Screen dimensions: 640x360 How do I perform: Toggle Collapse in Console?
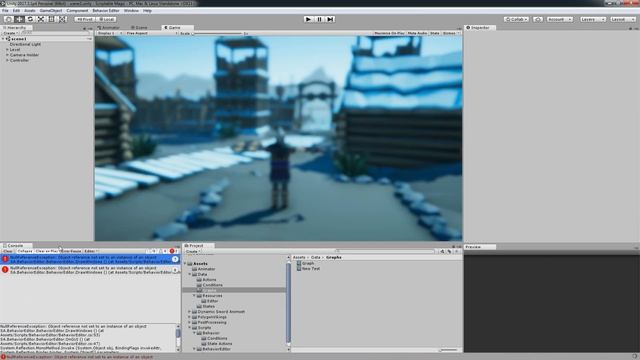coord(24,251)
